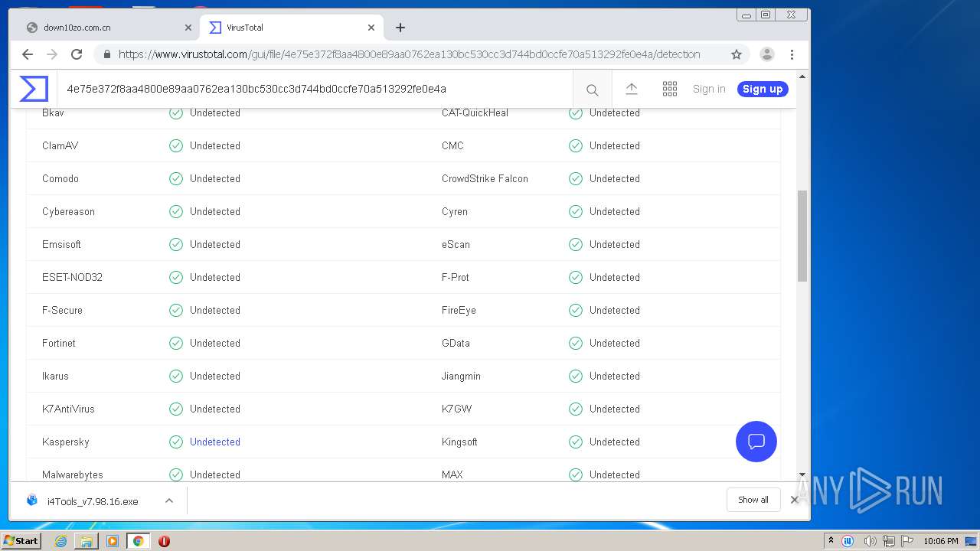The image size is (980, 551).
Task: Click the K7GW engine name
Action: [x=456, y=409]
